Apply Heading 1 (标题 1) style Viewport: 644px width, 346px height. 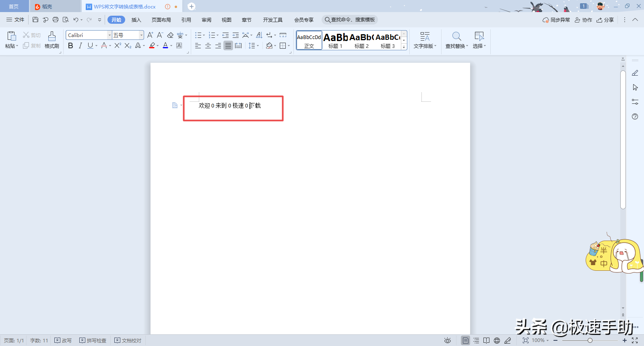point(335,40)
